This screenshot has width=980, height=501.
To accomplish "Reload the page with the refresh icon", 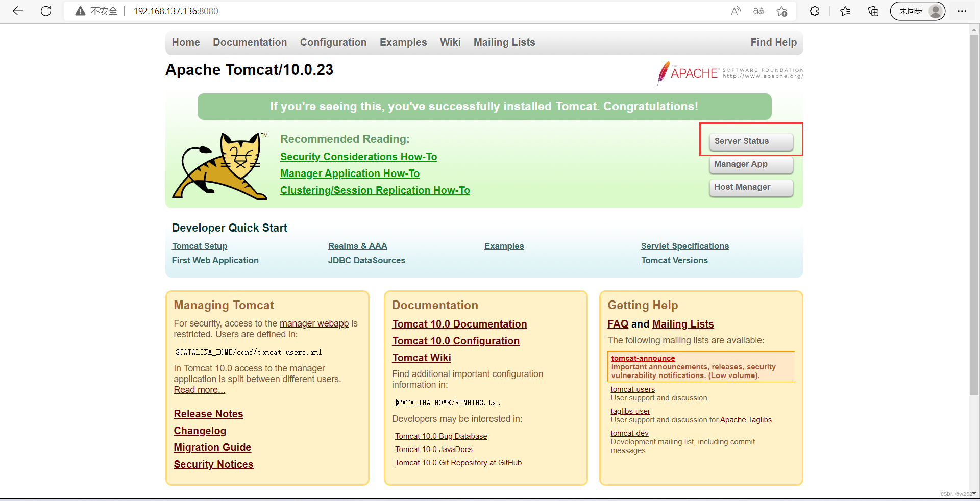I will click(46, 11).
